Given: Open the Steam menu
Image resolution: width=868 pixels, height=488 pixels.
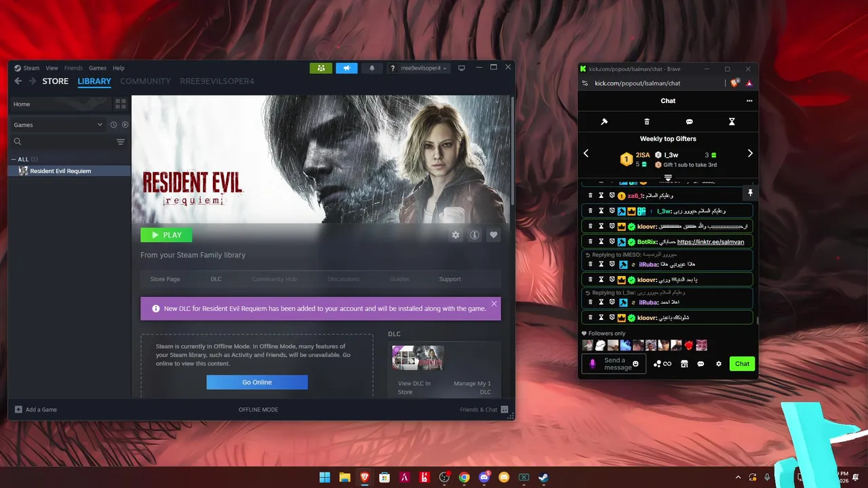Looking at the screenshot, I should click(28, 68).
